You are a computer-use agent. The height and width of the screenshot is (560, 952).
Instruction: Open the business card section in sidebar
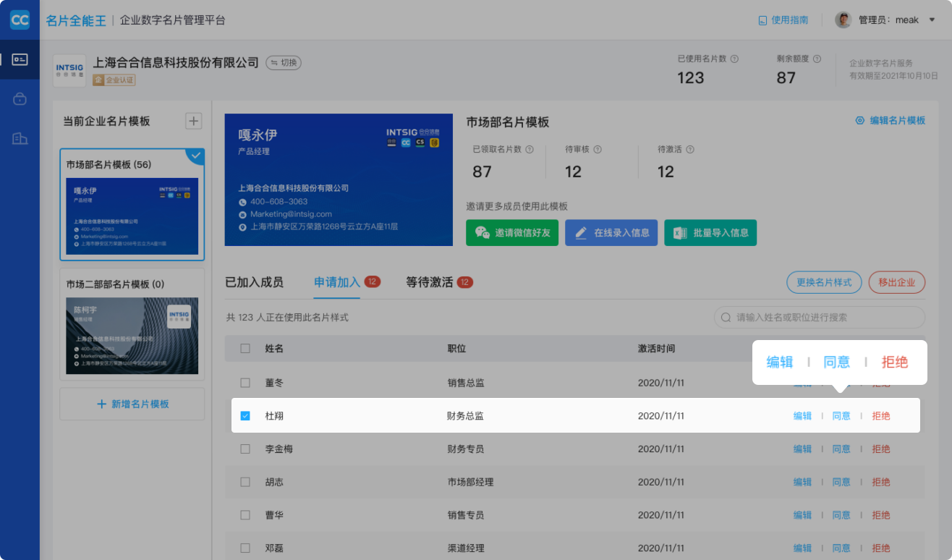coord(20,59)
